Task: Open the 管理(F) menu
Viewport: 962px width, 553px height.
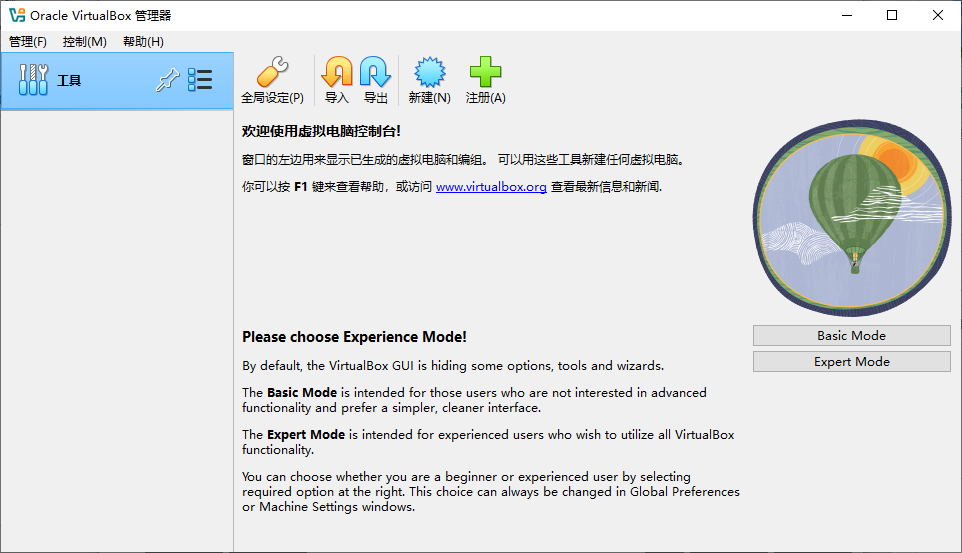Action: point(28,42)
